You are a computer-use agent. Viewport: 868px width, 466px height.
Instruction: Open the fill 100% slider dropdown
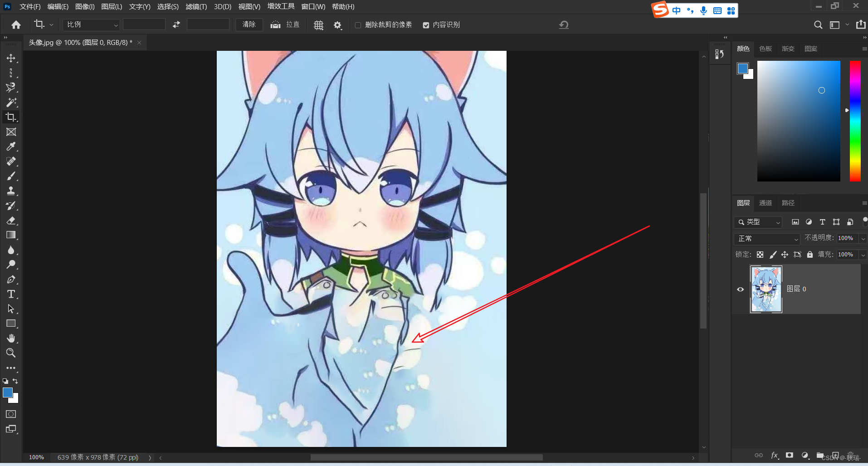(863, 255)
